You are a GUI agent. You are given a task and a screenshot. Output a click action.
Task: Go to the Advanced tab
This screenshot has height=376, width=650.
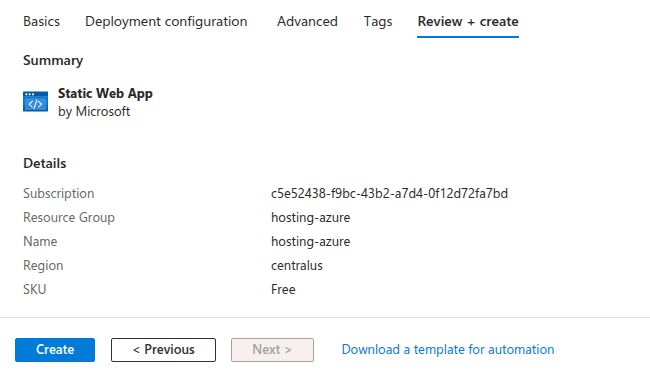[x=307, y=22]
